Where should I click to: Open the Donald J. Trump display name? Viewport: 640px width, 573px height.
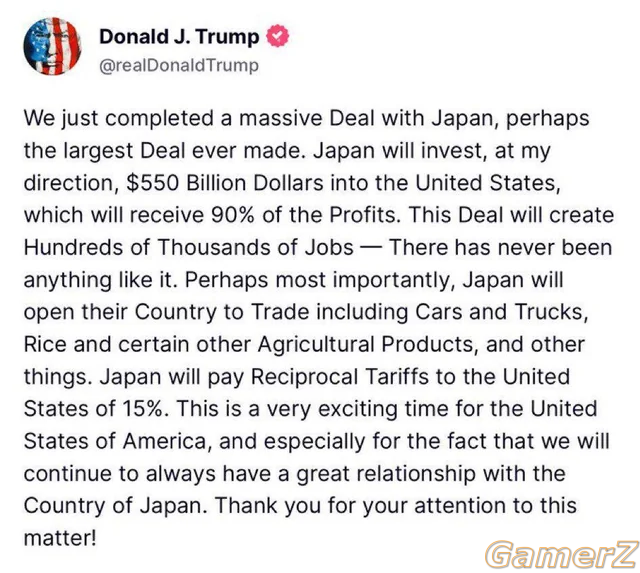pos(179,37)
